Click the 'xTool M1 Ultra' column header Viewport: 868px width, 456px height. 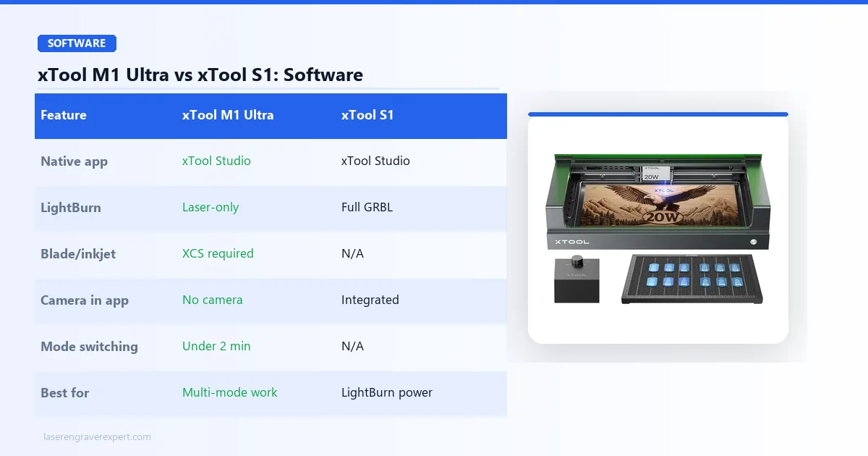tap(228, 115)
